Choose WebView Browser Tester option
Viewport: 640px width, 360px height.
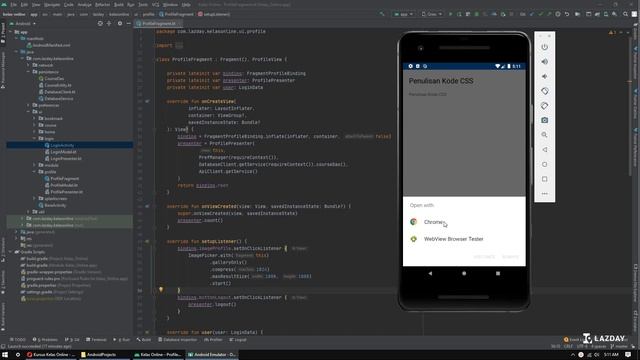[x=464, y=239]
